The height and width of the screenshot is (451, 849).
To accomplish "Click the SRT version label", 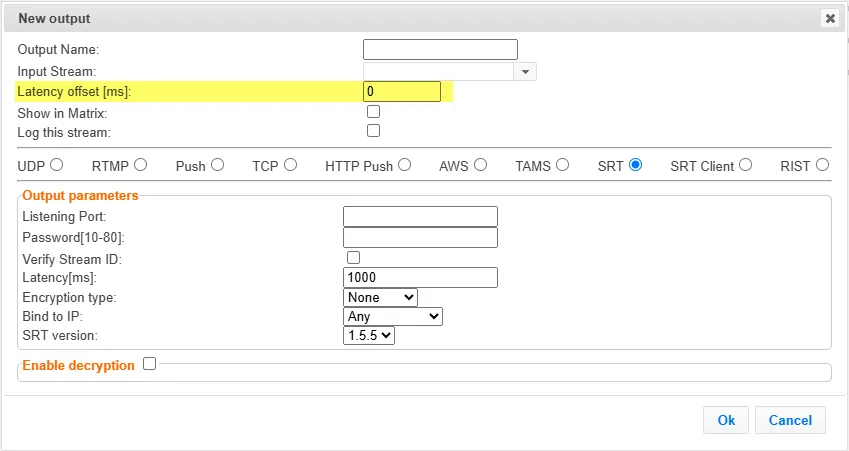I will click(60, 335).
